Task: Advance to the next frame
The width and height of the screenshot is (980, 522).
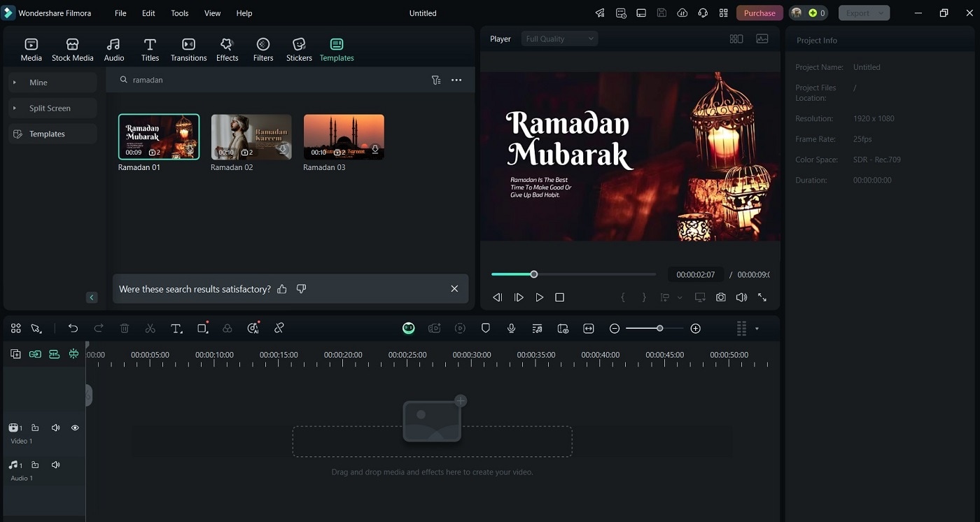Action: [x=519, y=297]
